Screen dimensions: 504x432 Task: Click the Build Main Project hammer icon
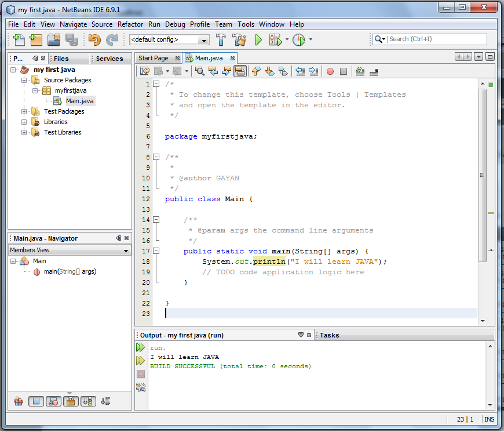tap(221, 39)
